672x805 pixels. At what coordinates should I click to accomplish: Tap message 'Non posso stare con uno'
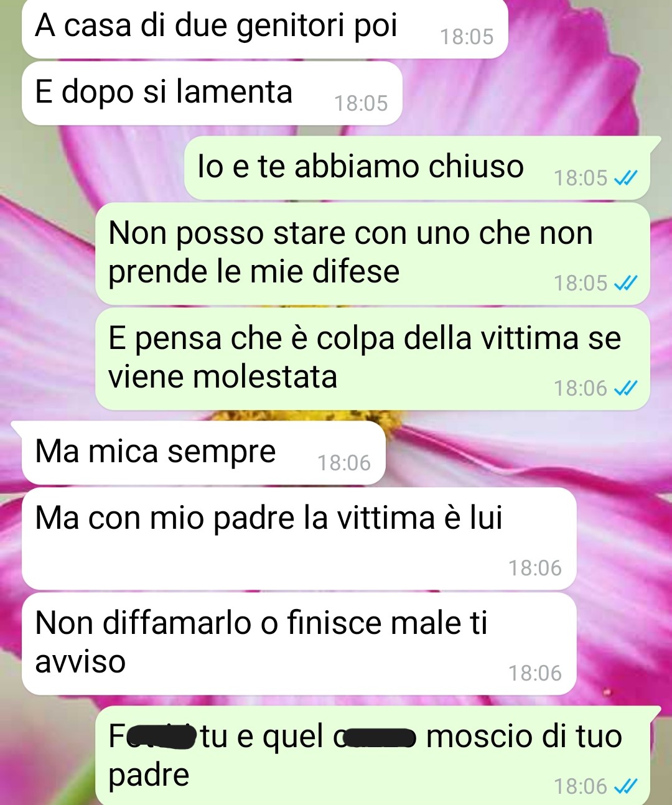(x=373, y=254)
